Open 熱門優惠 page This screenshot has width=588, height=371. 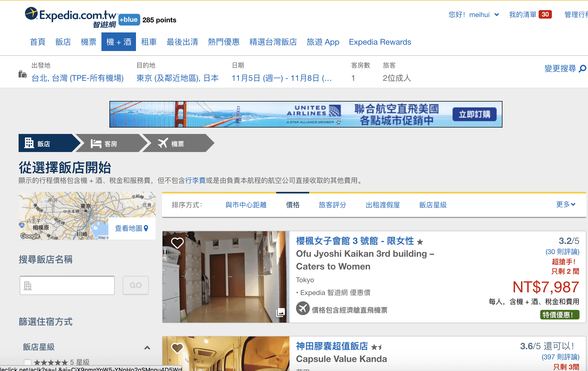pyautogui.click(x=224, y=42)
